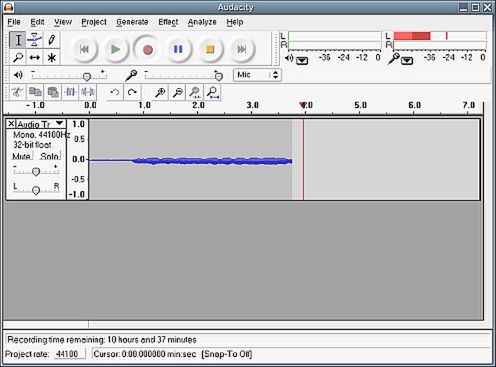Viewport: 496px width, 367px height.
Task: Click the input volume slider handle
Action: tap(218, 77)
